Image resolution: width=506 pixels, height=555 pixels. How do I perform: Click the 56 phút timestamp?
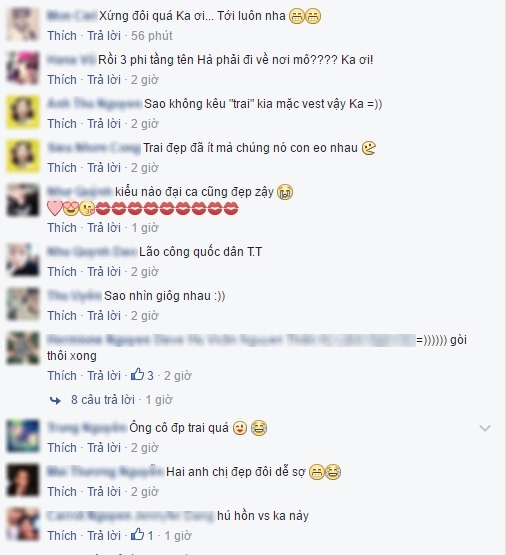click(x=152, y=36)
